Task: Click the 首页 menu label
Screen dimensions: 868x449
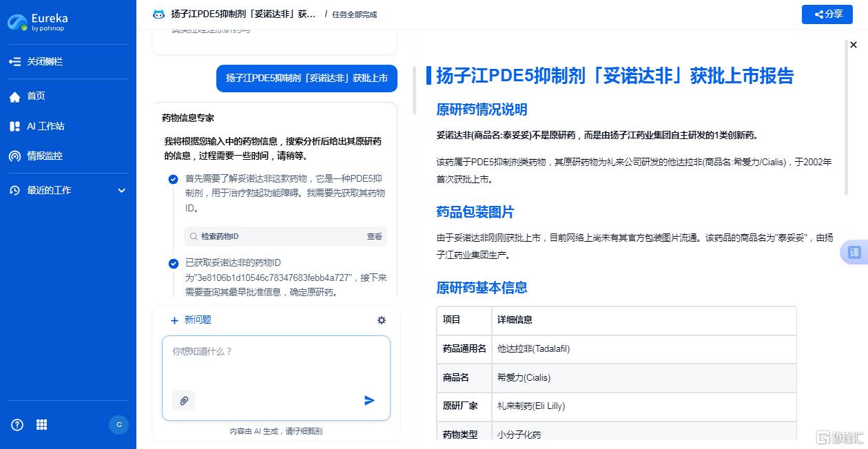Action: (x=36, y=96)
